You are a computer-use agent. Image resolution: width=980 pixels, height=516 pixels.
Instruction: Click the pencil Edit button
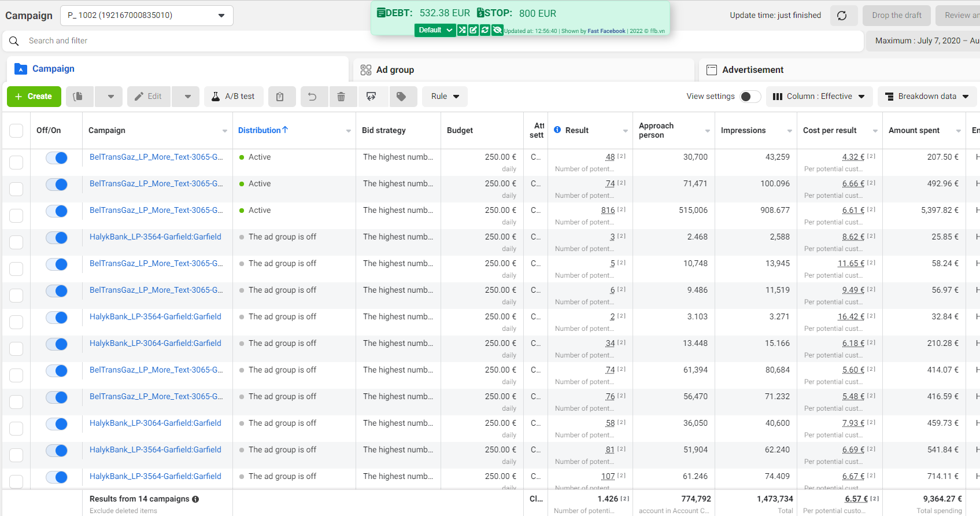tap(149, 97)
